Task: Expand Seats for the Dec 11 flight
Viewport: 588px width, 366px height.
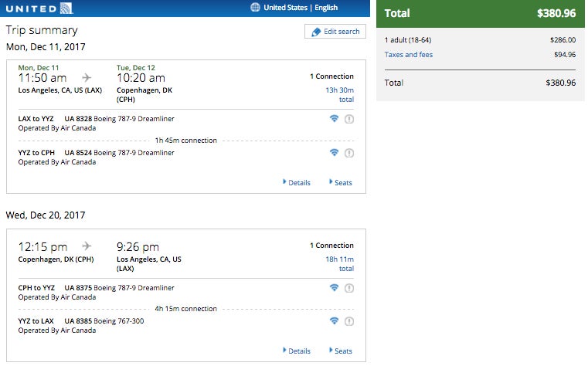Action: pos(341,182)
